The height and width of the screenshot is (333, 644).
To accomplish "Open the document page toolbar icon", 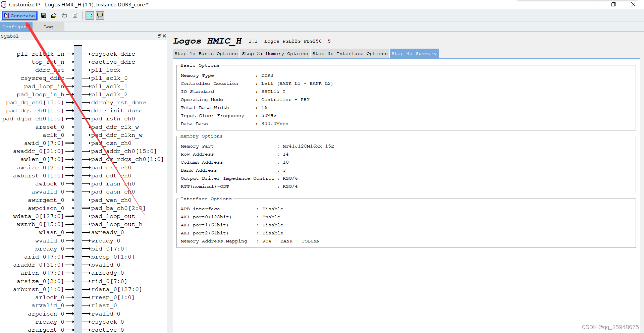I will [x=75, y=15].
